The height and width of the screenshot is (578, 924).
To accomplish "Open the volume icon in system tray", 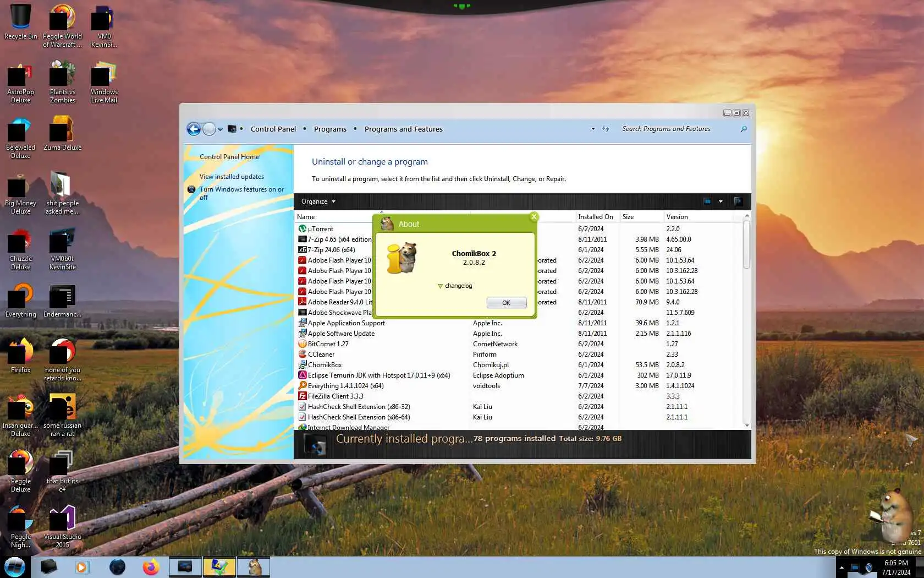I will [868, 568].
